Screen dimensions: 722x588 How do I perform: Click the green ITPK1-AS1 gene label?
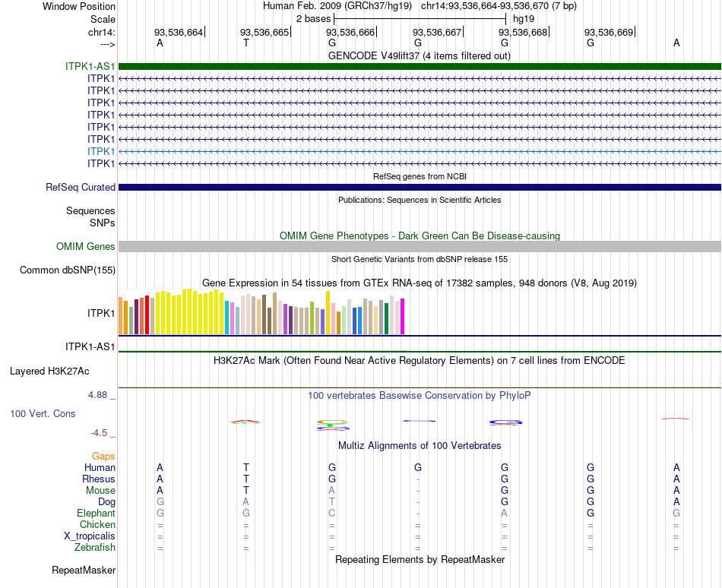(90, 66)
